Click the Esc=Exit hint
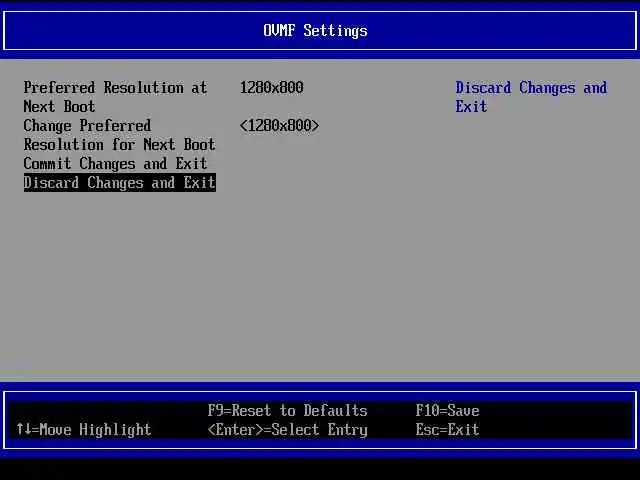The width and height of the screenshot is (640, 480). (447, 429)
